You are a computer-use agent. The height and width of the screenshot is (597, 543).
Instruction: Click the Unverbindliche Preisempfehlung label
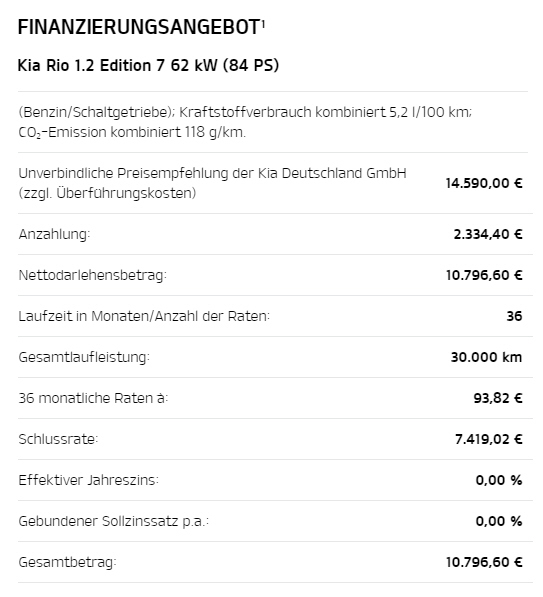click(x=212, y=183)
